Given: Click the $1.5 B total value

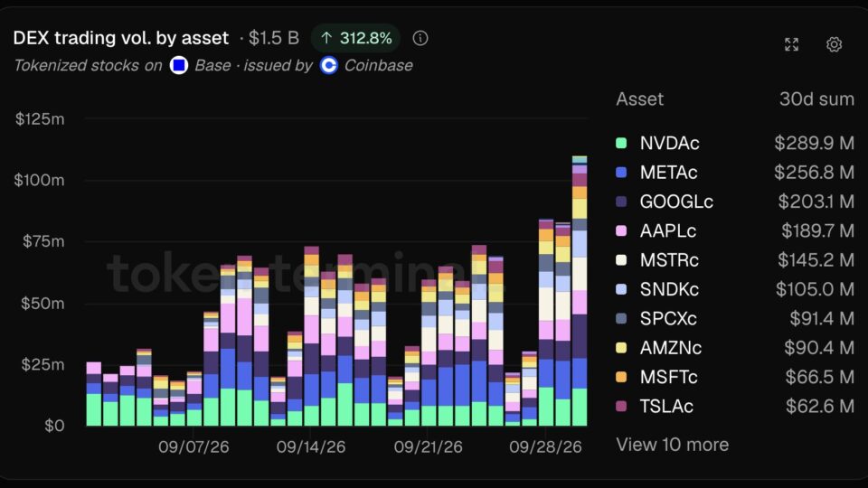Looking at the screenshot, I should click(273, 38).
